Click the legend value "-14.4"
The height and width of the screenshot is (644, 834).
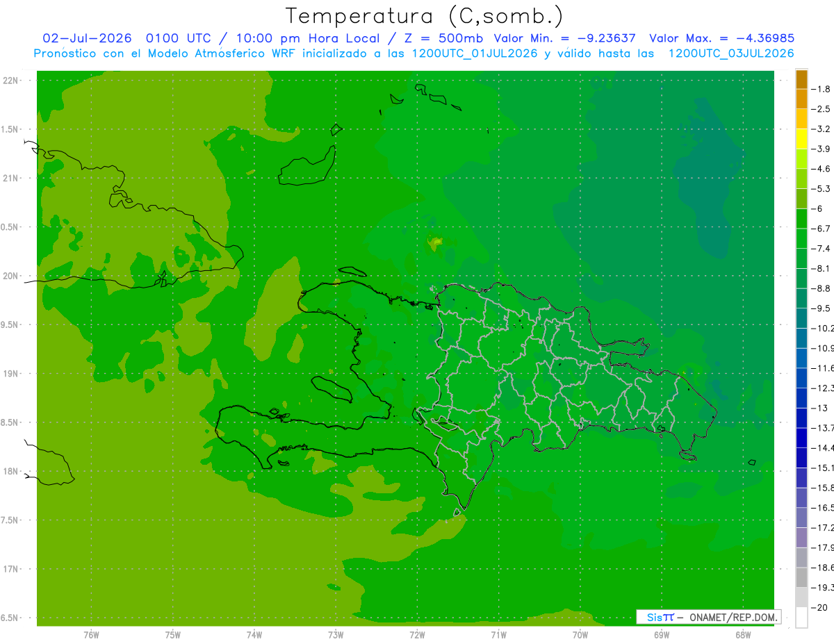(x=824, y=448)
